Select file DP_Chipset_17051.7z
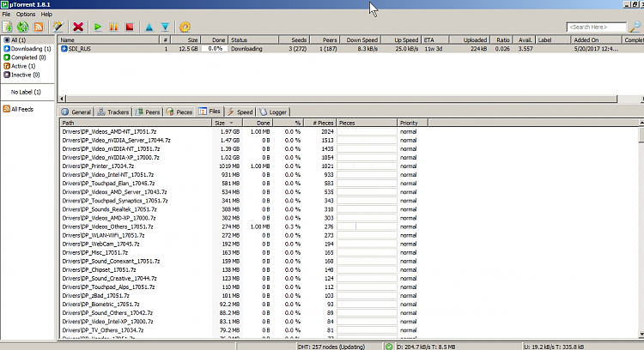The image size is (644, 350). coord(99,269)
